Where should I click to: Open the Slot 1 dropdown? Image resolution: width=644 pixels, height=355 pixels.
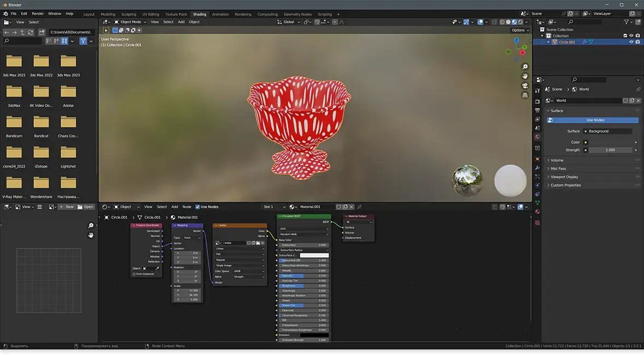(274, 207)
